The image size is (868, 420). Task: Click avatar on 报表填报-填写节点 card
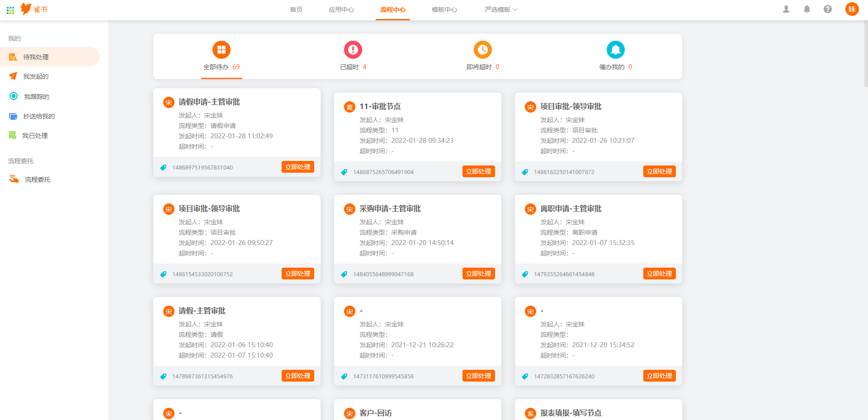click(530, 413)
